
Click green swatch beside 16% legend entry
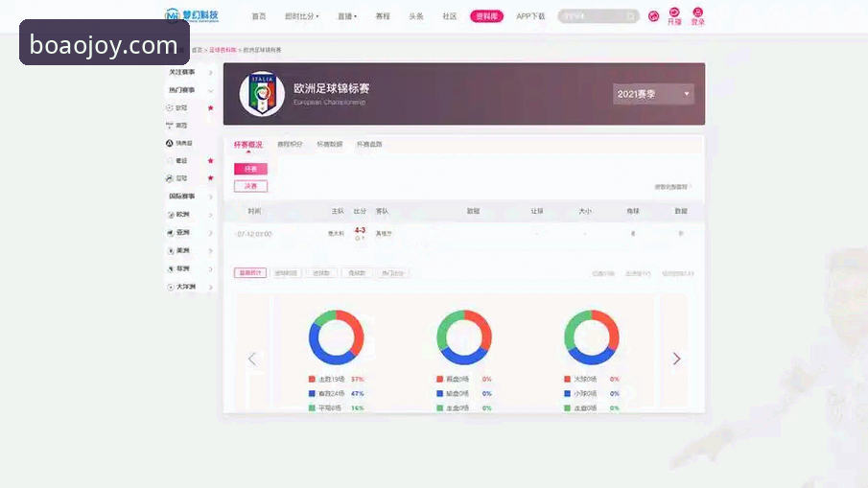(312, 407)
